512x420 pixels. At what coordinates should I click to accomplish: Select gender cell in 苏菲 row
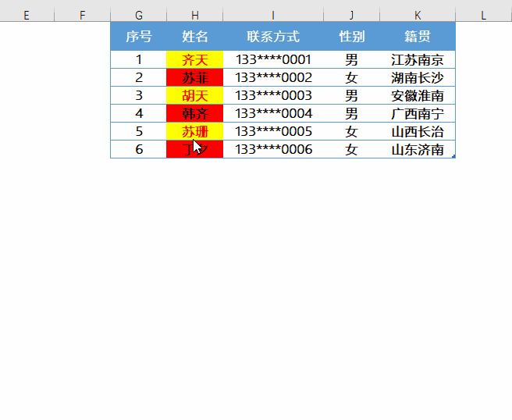coord(351,77)
